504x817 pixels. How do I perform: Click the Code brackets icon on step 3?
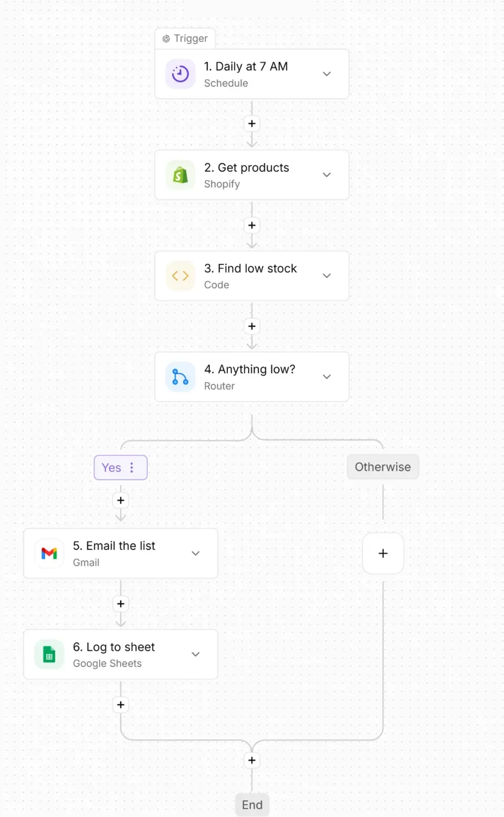[x=181, y=276]
